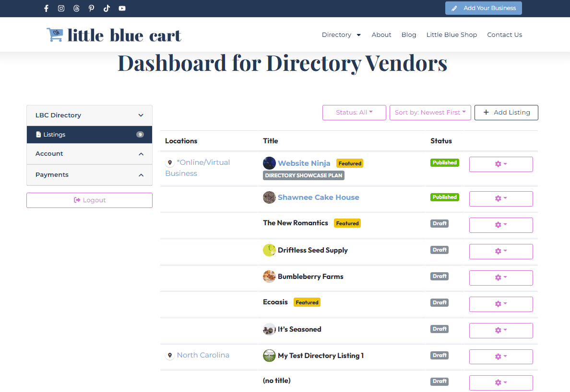Viewport: 570px width, 392px height.
Task: Click the Add Listing button
Action: click(x=506, y=113)
